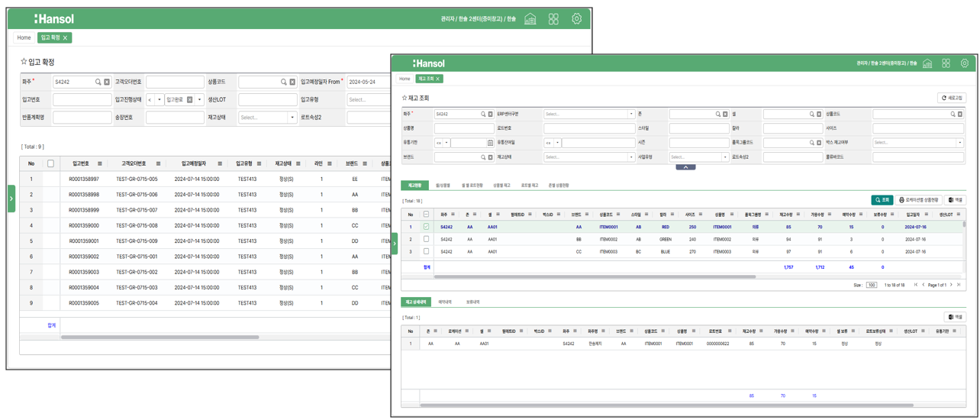Click the 조회 search button
Image resolution: width=980 pixels, height=420 pixels.
click(x=882, y=200)
